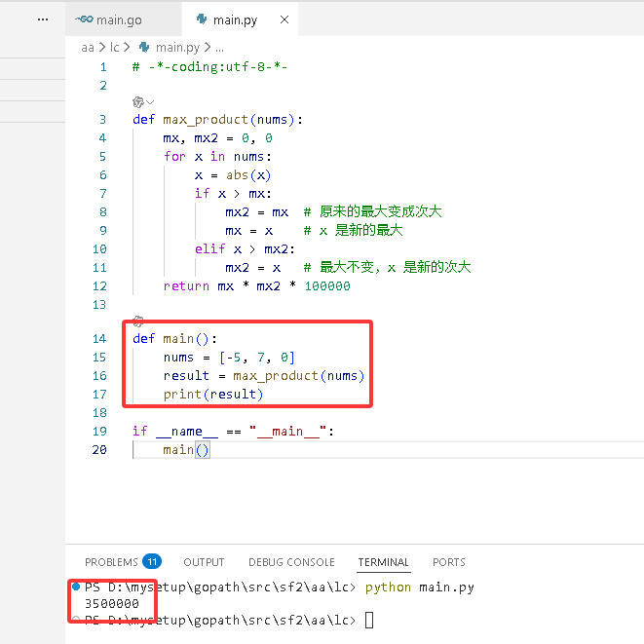
Task: Click the 'nums = [-5, 7, 0]' line
Action: click(x=229, y=358)
